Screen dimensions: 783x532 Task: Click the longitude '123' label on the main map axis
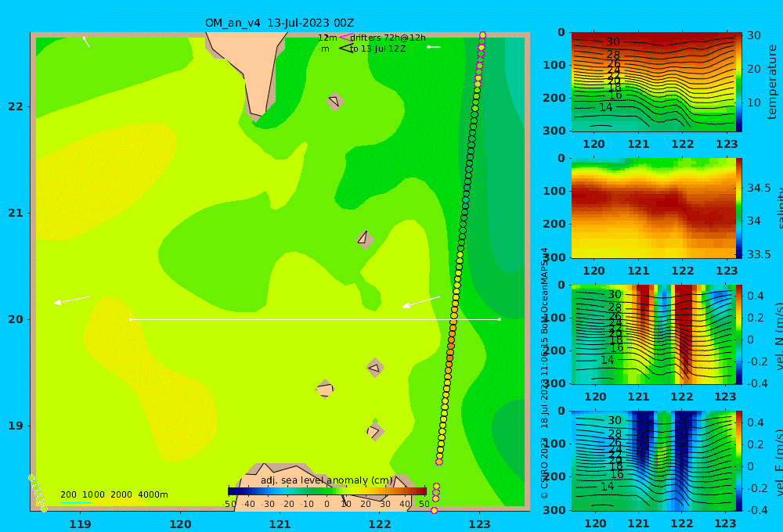click(479, 524)
